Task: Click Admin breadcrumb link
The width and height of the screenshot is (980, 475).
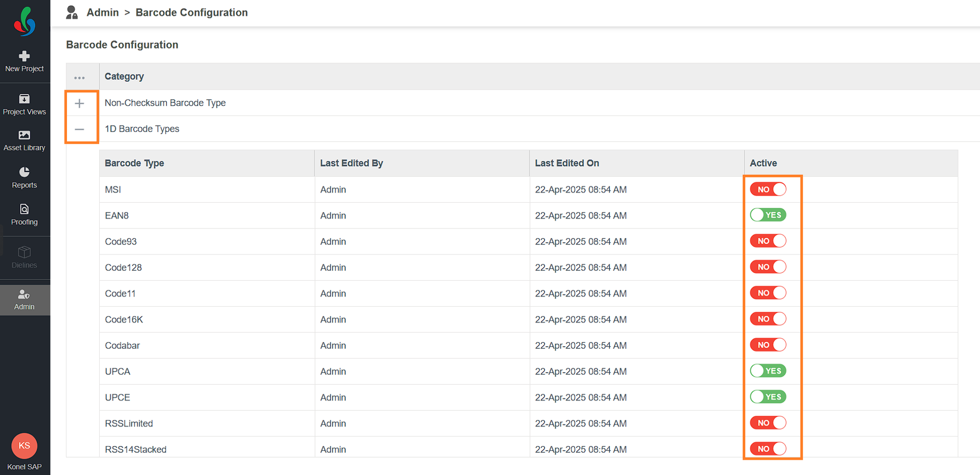Action: coord(102,13)
